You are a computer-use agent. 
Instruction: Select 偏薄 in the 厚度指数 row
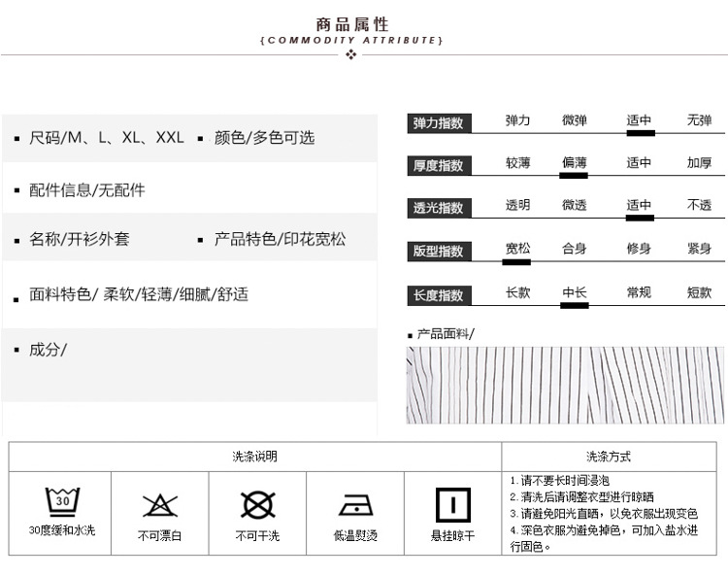coord(574,163)
